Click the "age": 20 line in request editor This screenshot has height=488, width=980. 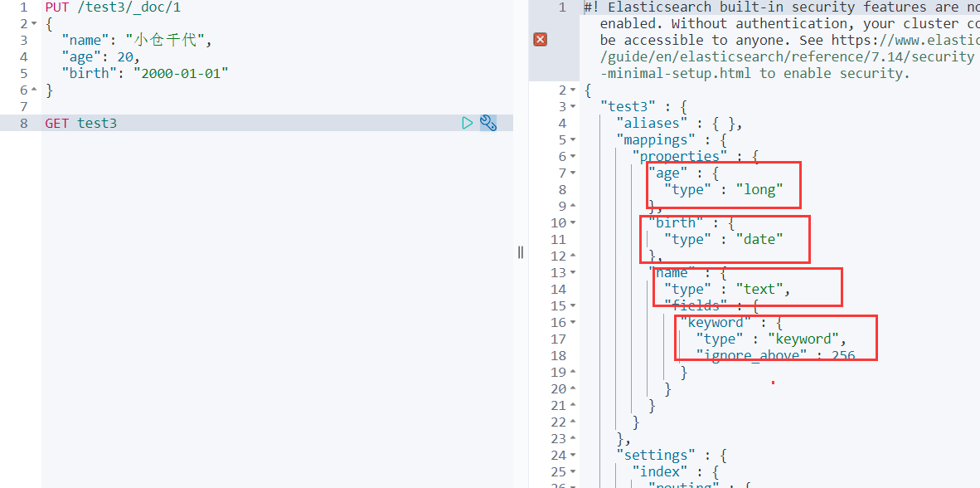[x=100, y=57]
